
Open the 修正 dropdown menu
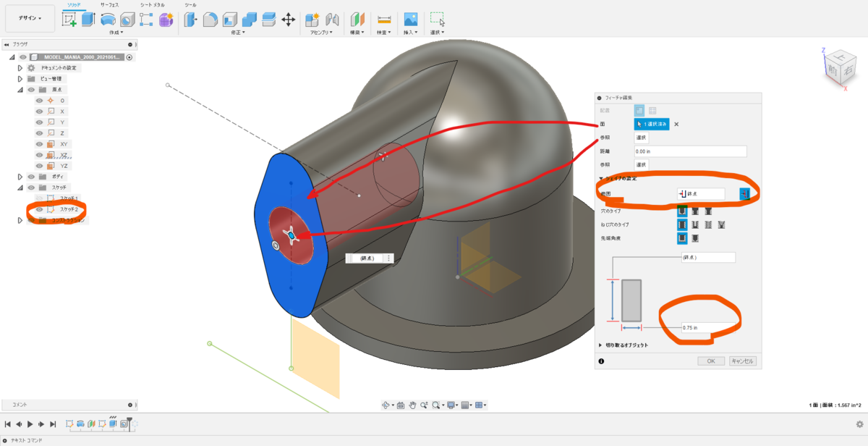pyautogui.click(x=237, y=33)
